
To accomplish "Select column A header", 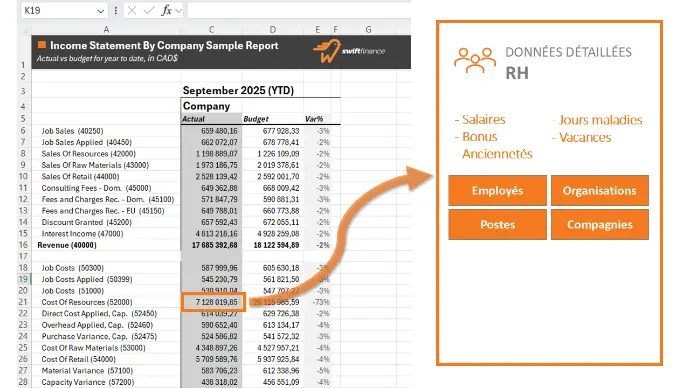I will point(106,29).
